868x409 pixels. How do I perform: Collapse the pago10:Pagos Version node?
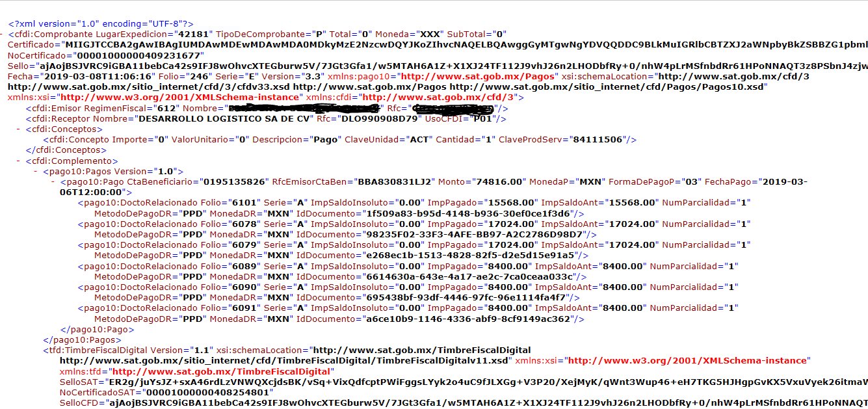36,172
